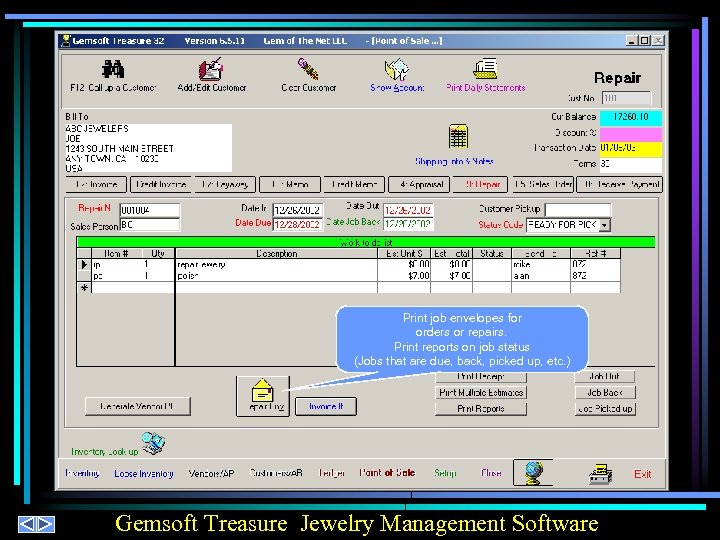
Task: Open the Shipping Info & Notes calculator icon
Action: 458,136
